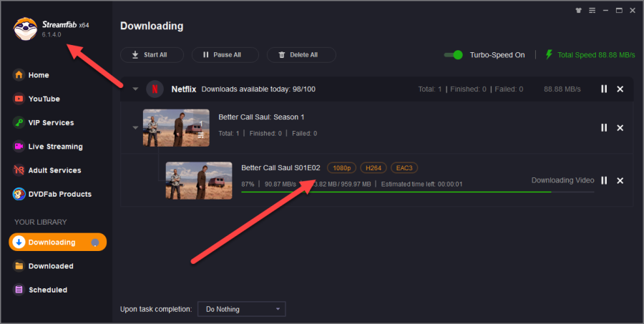Image resolution: width=644 pixels, height=324 pixels.
Task: Click the YOUR LIBRARY heading
Action: (41, 222)
